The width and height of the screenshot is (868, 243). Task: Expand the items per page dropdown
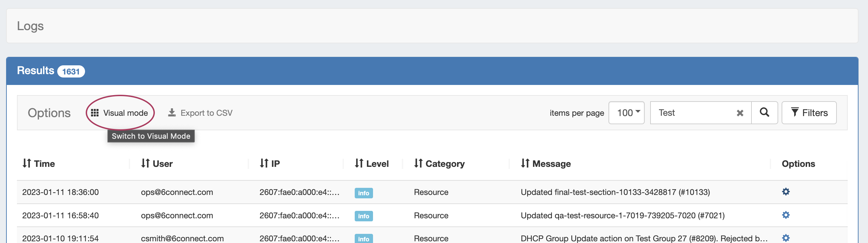[626, 113]
